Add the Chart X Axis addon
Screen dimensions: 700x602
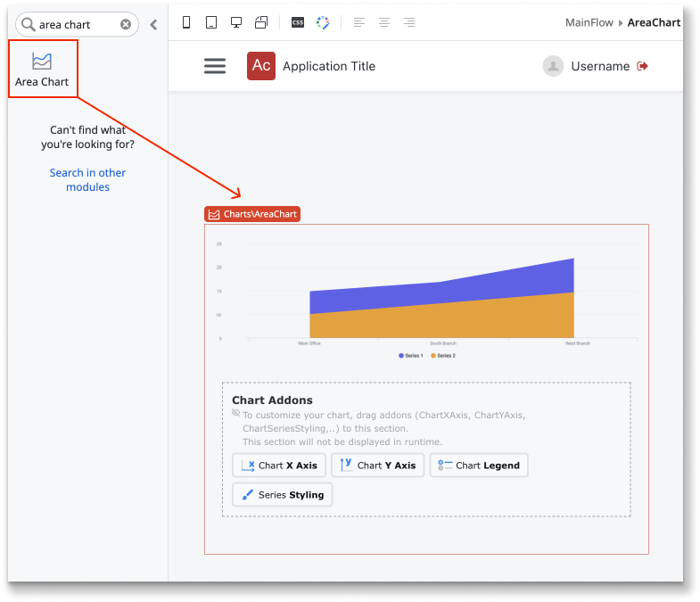coord(279,466)
